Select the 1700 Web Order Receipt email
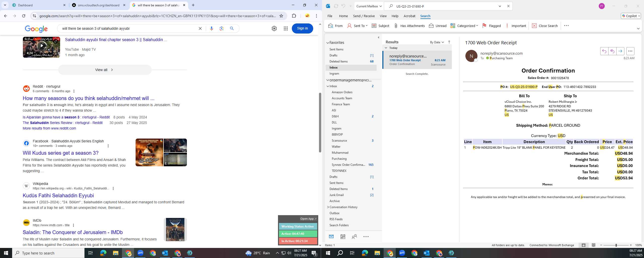The height and width of the screenshot is (258, 644). point(417,60)
